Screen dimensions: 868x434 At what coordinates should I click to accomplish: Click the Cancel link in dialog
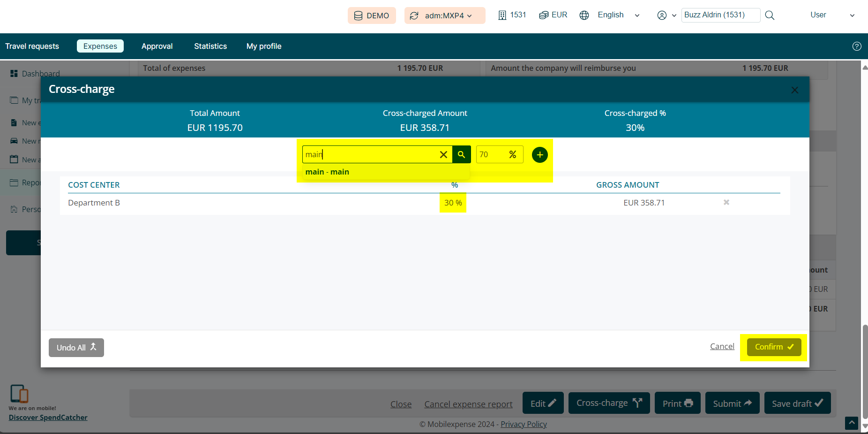pos(722,346)
